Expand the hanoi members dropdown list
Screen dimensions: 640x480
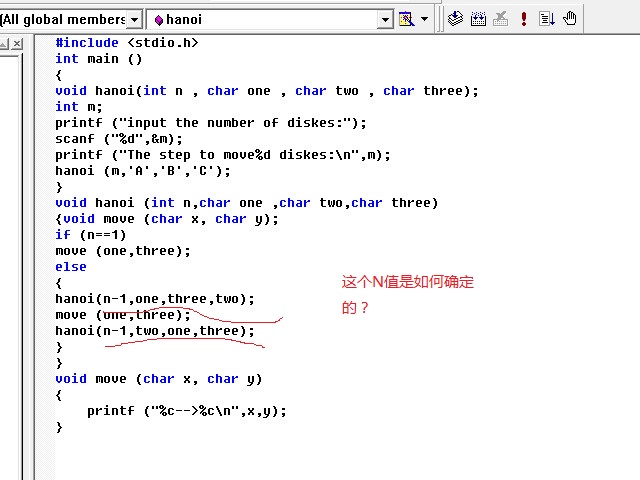(385, 19)
